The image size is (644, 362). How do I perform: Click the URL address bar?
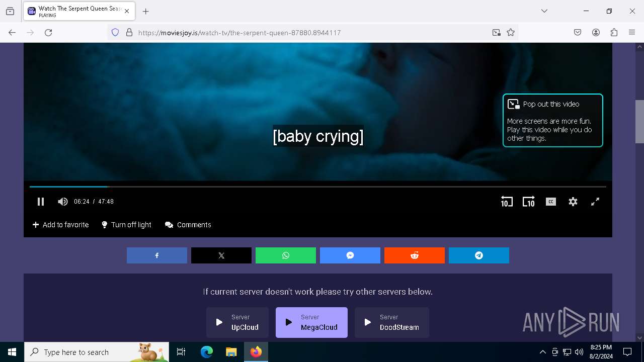(312, 33)
